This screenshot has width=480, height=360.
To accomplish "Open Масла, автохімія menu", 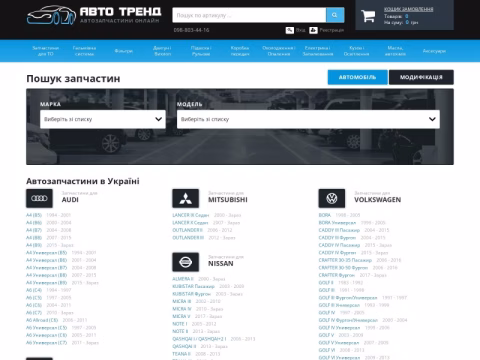I will 395,51.
